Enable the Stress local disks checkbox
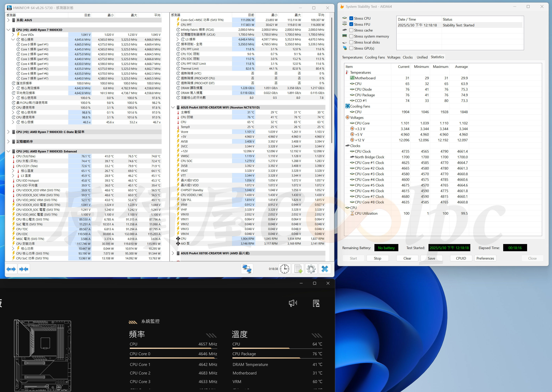The height and width of the screenshot is (392, 552). point(351,42)
